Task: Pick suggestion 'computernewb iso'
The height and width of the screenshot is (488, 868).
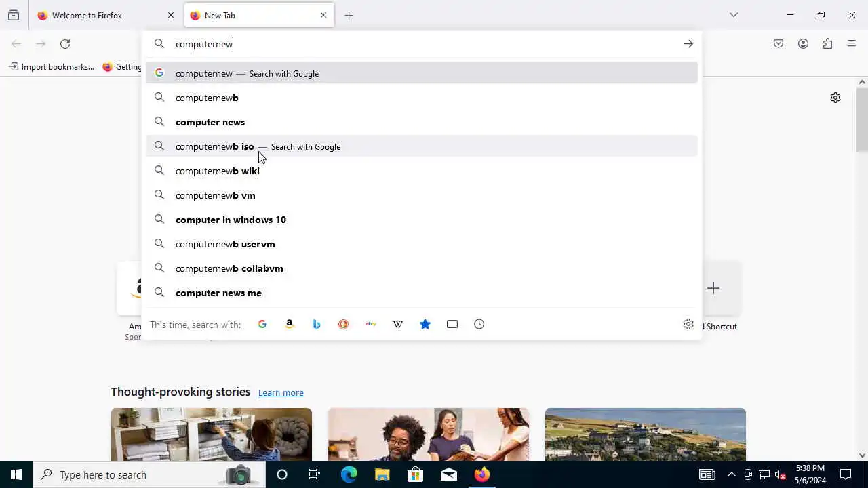Action: coord(422,146)
